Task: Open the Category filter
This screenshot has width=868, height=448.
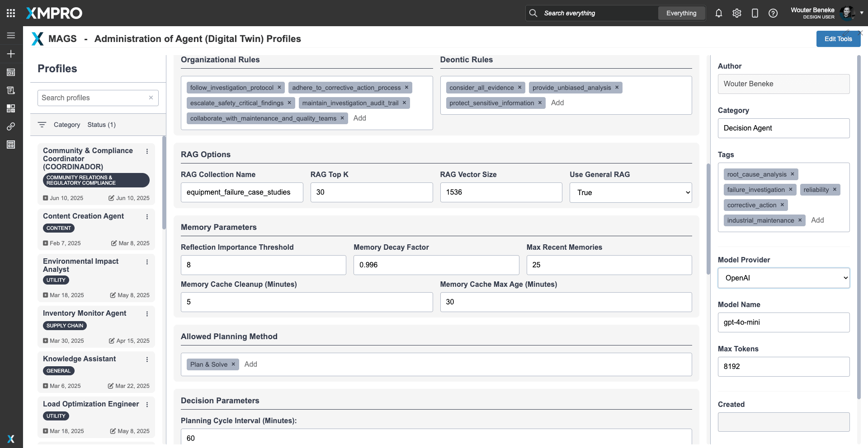Action: pos(66,125)
